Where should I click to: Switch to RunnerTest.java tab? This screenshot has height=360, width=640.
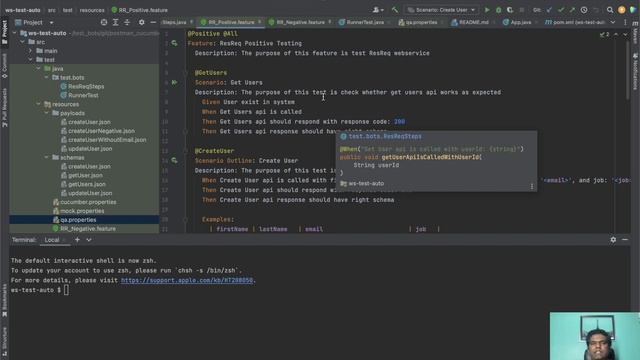coord(364,22)
